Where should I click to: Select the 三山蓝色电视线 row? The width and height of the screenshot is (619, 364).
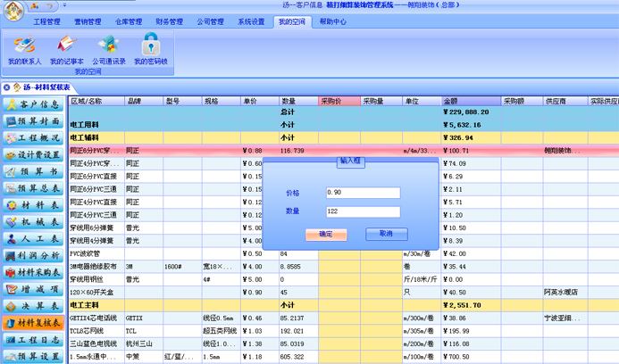tap(344, 343)
